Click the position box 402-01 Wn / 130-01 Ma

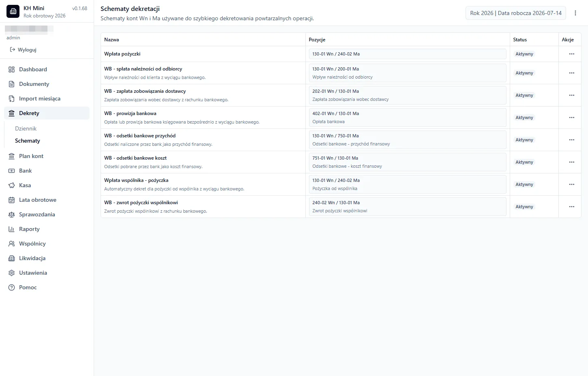pos(408,117)
